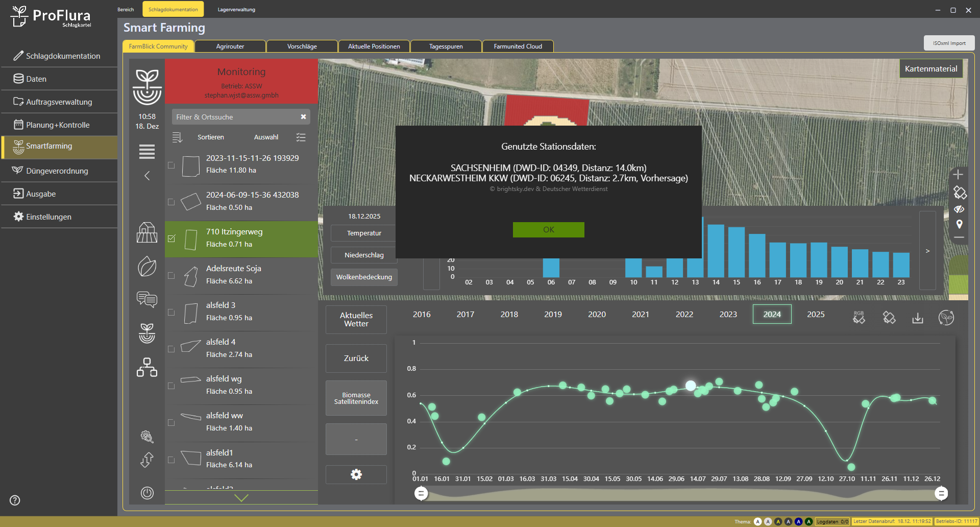Image resolution: width=980 pixels, height=527 pixels.
Task: Toggle map layer visibility eye icon
Action: coord(959,209)
